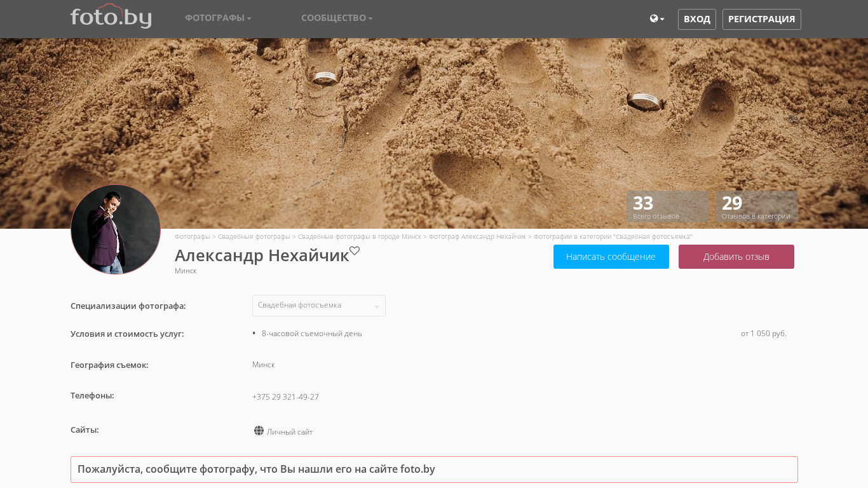Open the Свадебная фотосъемка specialization dropdown
Viewport: 868px width, 488px height.
[x=319, y=306]
